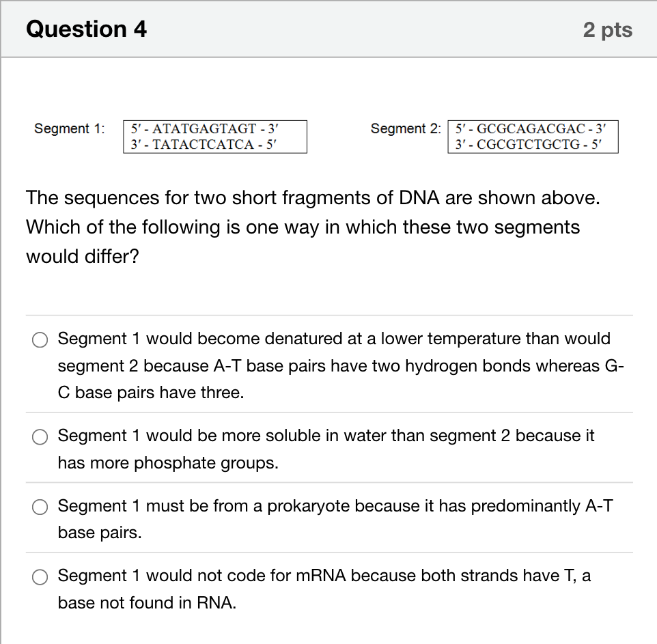Click the Question 4 heading
The height and width of the screenshot is (644, 657).
pos(86,29)
